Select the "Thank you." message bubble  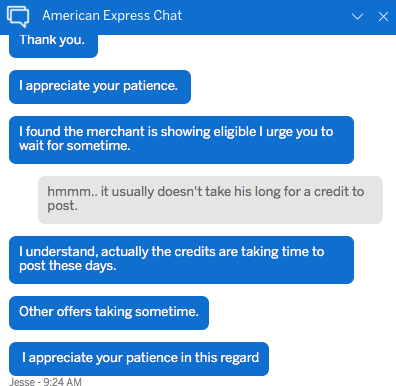[53, 46]
